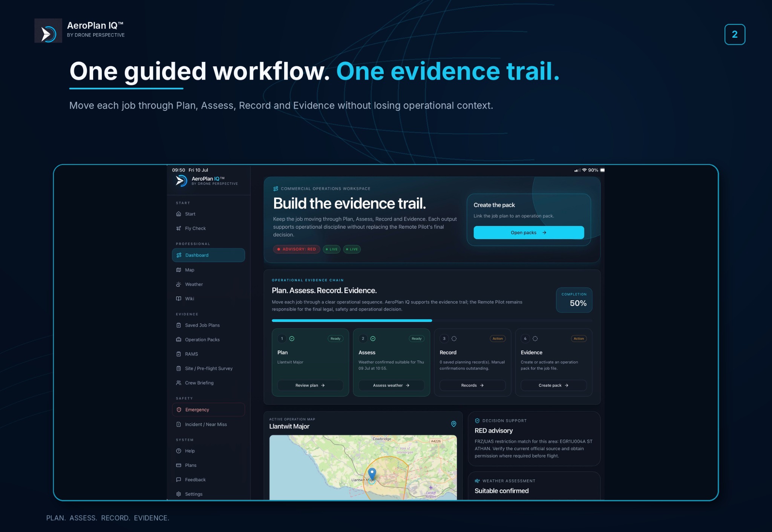Click the Incident / Near Miss icon

point(179,424)
